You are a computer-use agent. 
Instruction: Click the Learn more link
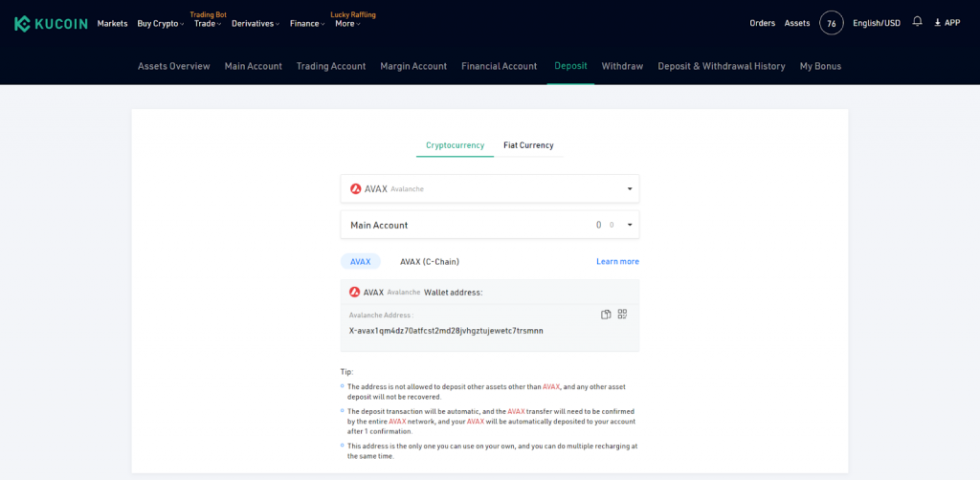pos(617,262)
